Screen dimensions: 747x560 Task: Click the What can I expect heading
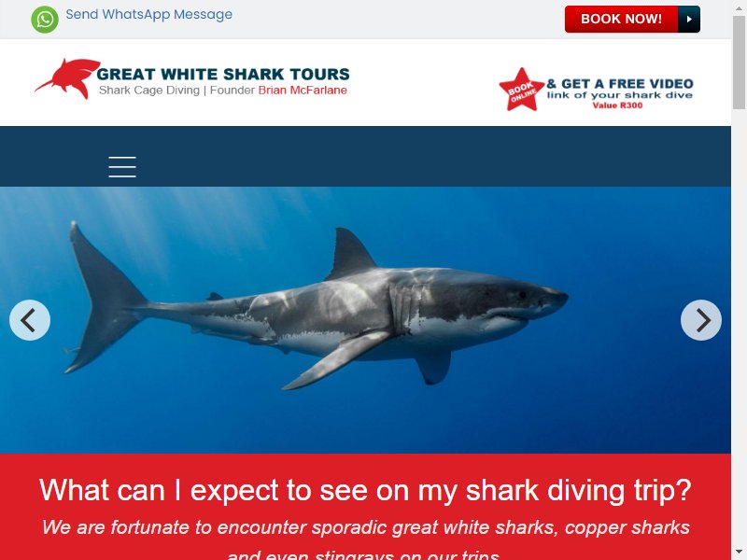click(365, 490)
